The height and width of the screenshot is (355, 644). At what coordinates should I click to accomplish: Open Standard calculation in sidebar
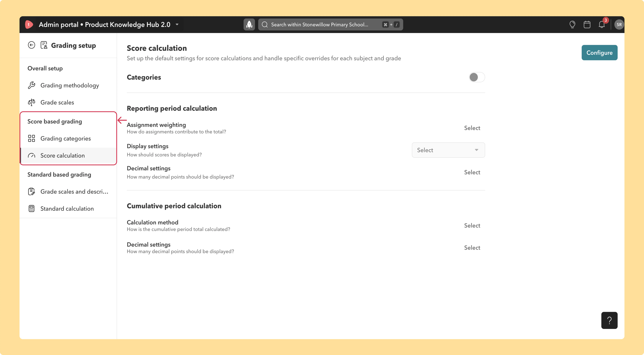(x=68, y=209)
